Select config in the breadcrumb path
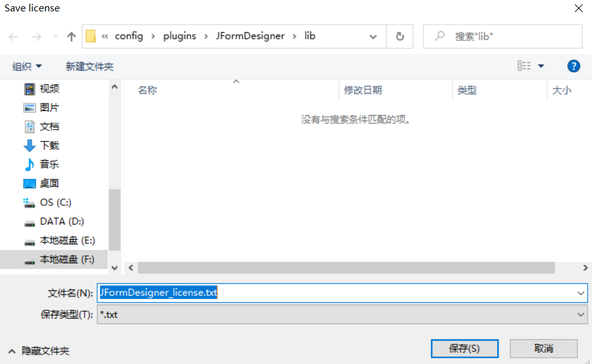The height and width of the screenshot is (364, 592). (x=129, y=36)
